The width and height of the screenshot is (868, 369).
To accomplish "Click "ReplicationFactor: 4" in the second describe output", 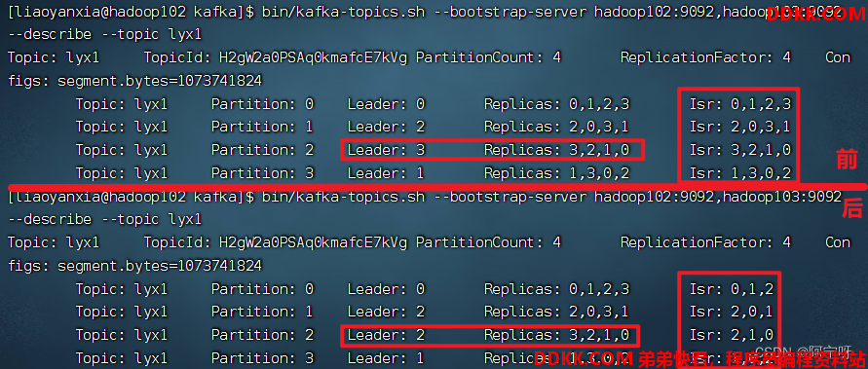I will pyautogui.click(x=706, y=241).
